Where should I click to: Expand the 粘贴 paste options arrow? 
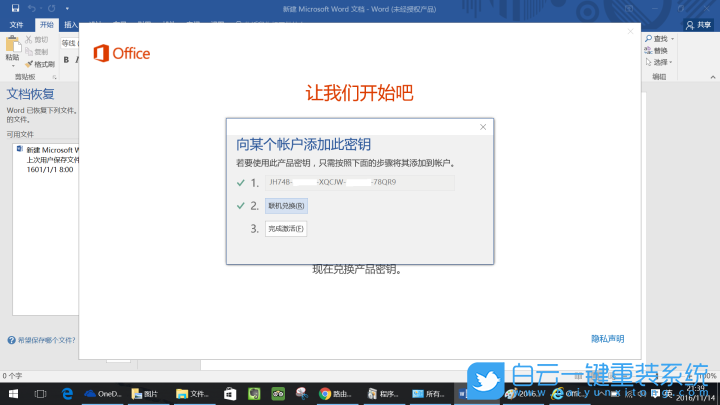pyautogui.click(x=12, y=65)
